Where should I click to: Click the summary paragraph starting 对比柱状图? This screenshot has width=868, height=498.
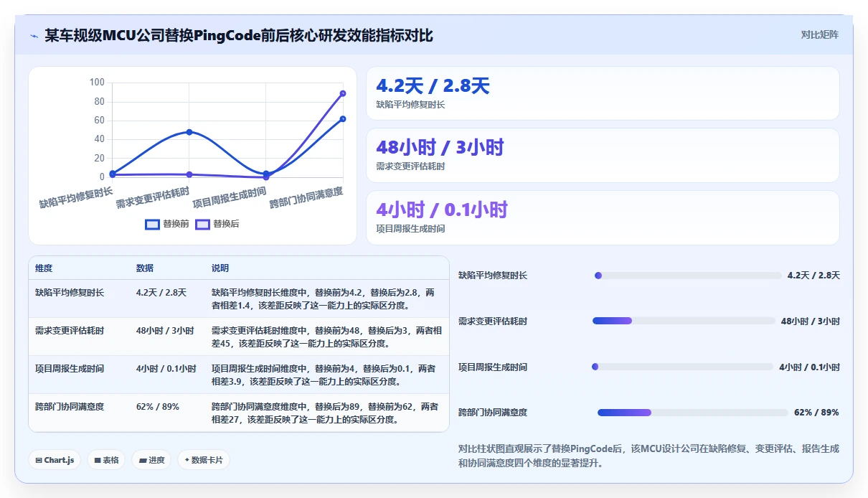(648, 456)
